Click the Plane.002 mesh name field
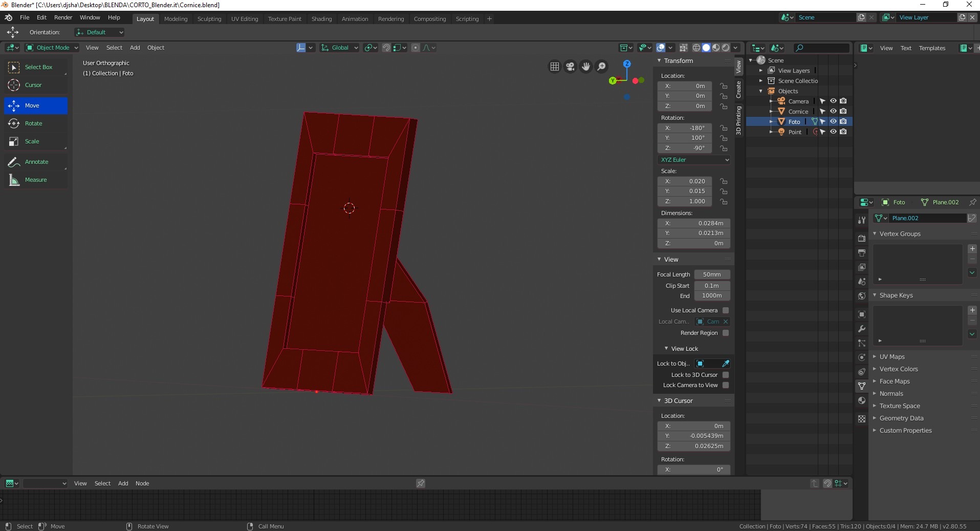The image size is (980, 531). click(x=927, y=218)
